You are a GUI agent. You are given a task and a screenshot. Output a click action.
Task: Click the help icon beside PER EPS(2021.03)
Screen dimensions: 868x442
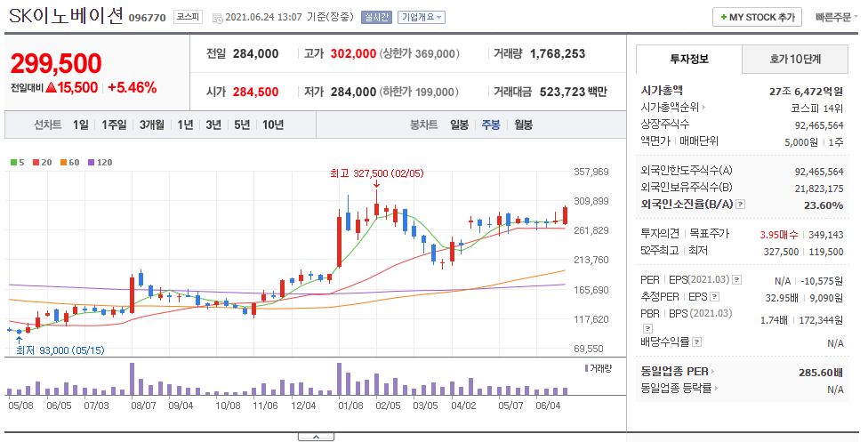736,280
